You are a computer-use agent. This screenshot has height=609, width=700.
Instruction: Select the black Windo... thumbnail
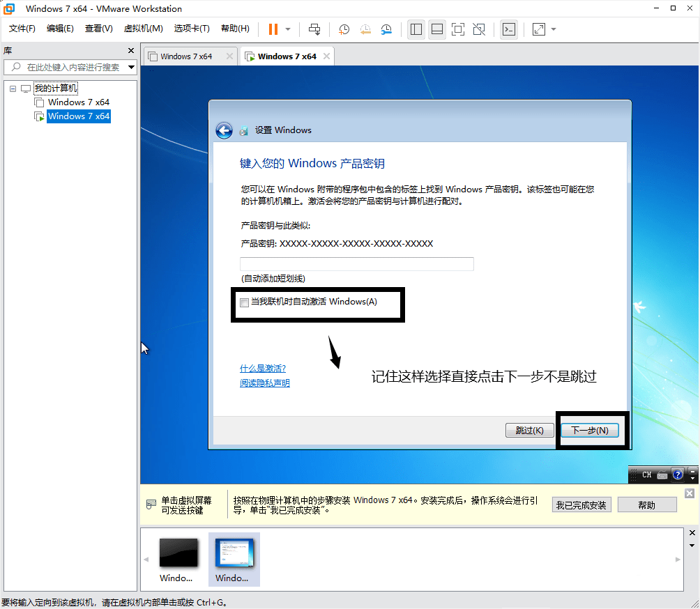178,560
